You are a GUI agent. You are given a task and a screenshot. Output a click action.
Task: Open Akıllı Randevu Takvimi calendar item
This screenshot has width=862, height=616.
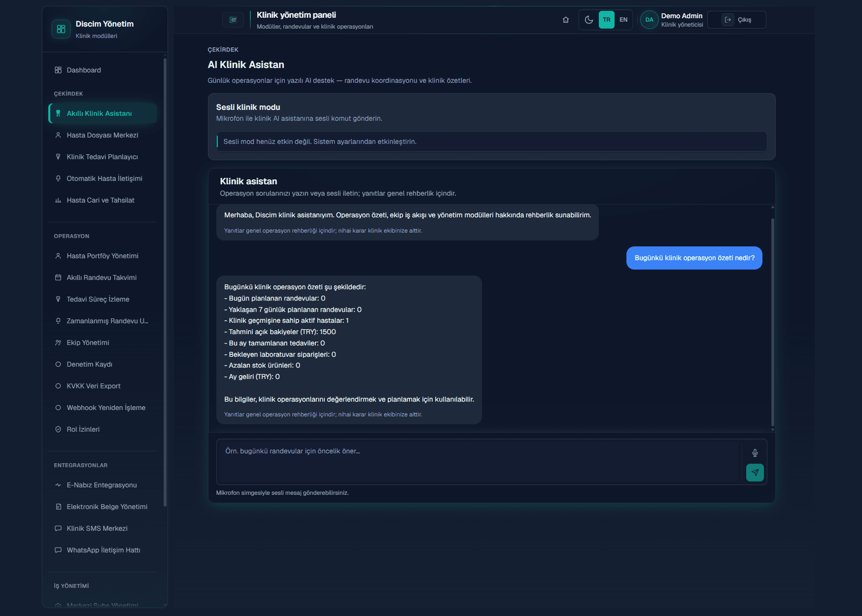point(103,277)
